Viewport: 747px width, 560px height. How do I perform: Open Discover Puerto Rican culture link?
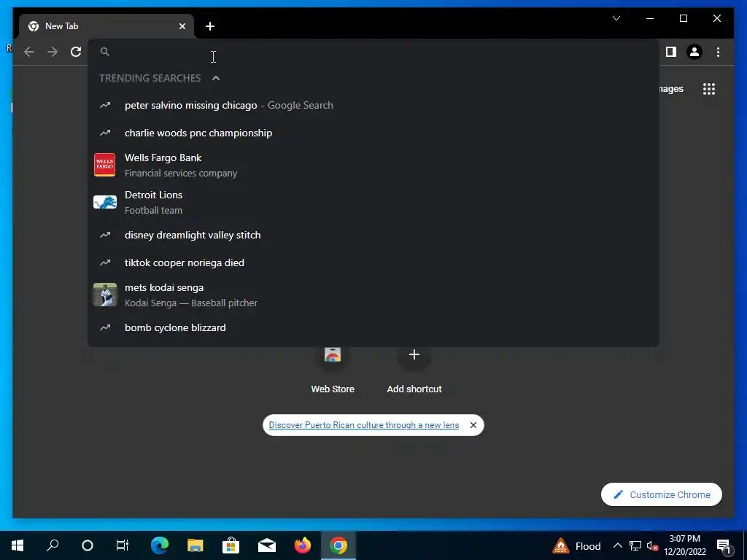click(x=364, y=425)
